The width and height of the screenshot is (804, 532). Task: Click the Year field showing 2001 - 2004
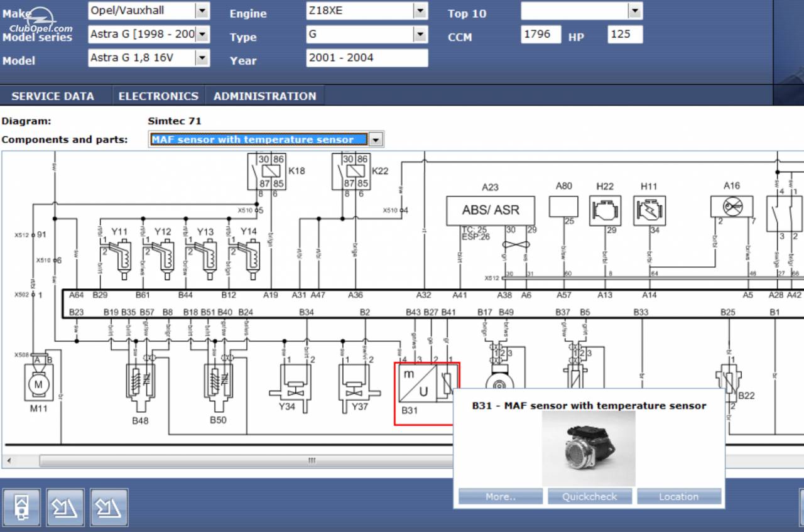coord(367,58)
